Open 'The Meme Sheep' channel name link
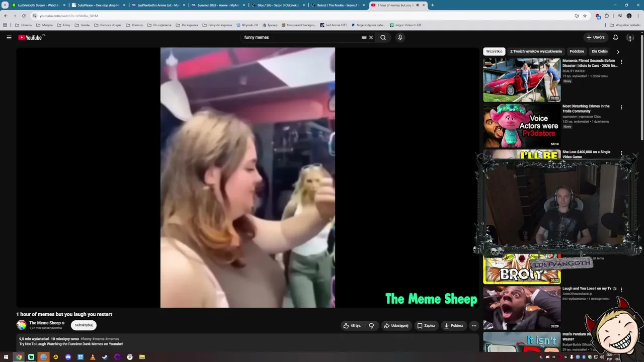The image size is (644, 362). pos(45,323)
